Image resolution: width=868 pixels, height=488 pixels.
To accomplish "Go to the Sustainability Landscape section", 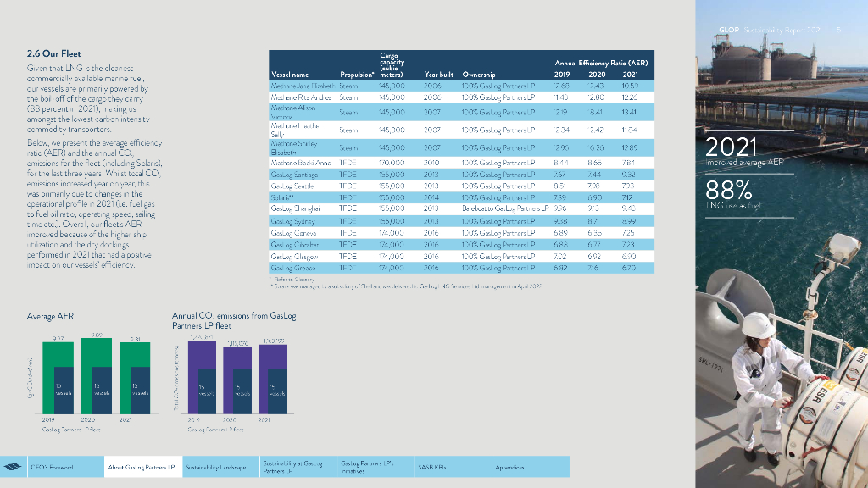I will click(x=215, y=467).
